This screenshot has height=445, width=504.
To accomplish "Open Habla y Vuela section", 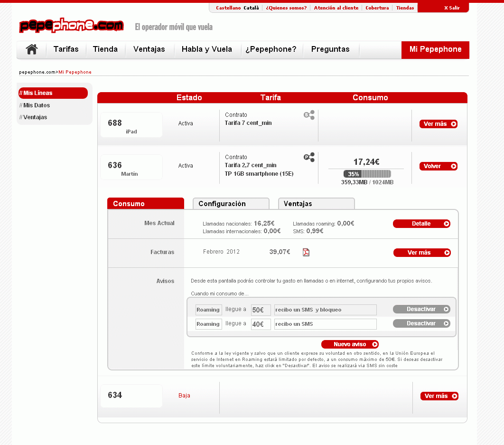I will pyautogui.click(x=207, y=49).
